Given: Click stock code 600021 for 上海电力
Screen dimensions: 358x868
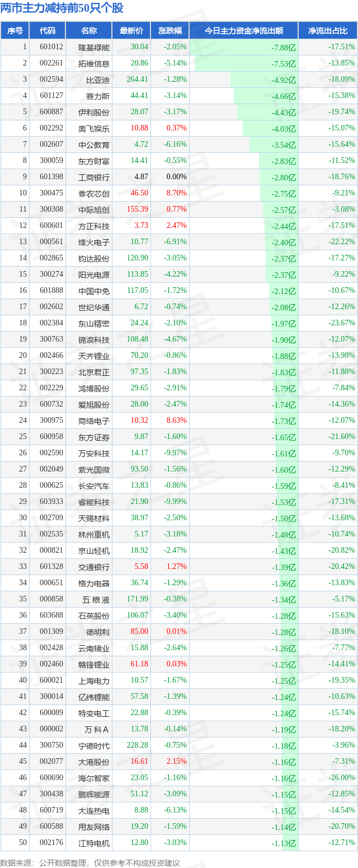Looking at the screenshot, I should click(x=51, y=680).
